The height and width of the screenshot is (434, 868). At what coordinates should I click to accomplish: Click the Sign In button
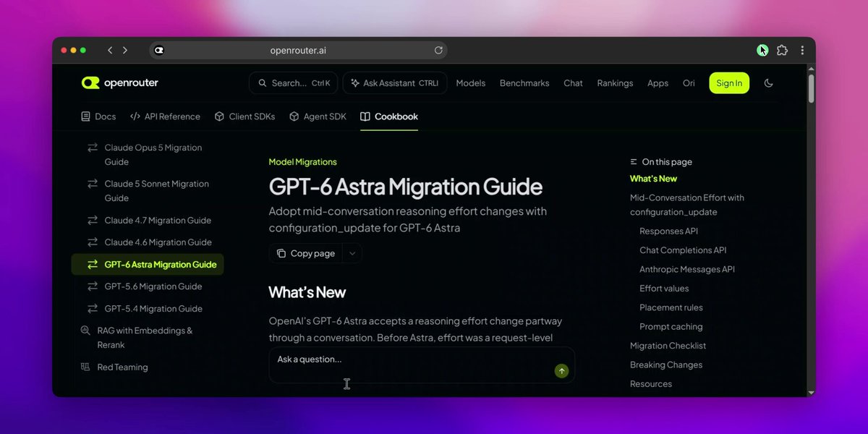729,83
